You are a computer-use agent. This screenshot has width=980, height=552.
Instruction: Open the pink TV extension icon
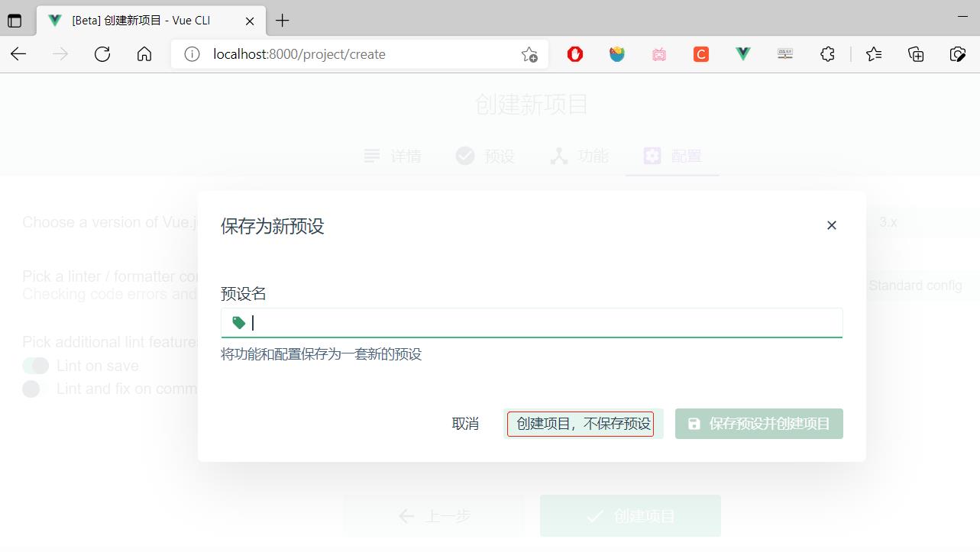pos(659,54)
